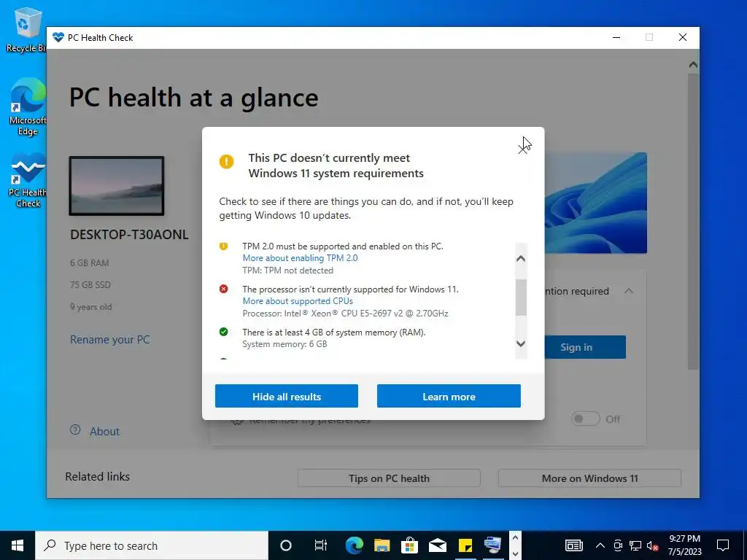This screenshot has height=560, width=747.
Task: Click the large yellow alert icon in dialog header
Action: click(226, 161)
